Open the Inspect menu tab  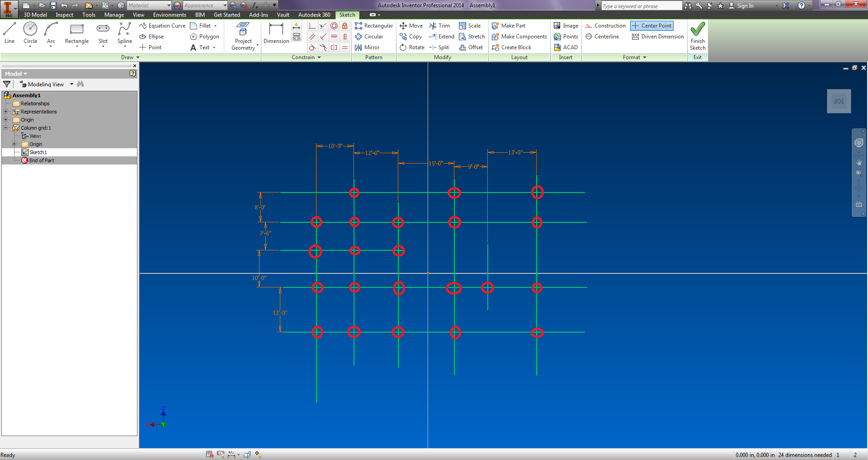[64, 14]
